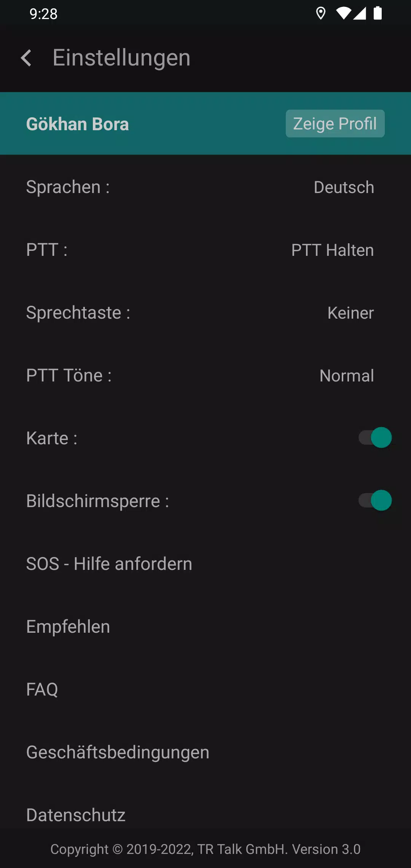Tap the Gökhan Bora profile name
Screen dimensions: 411x868
[x=78, y=124]
